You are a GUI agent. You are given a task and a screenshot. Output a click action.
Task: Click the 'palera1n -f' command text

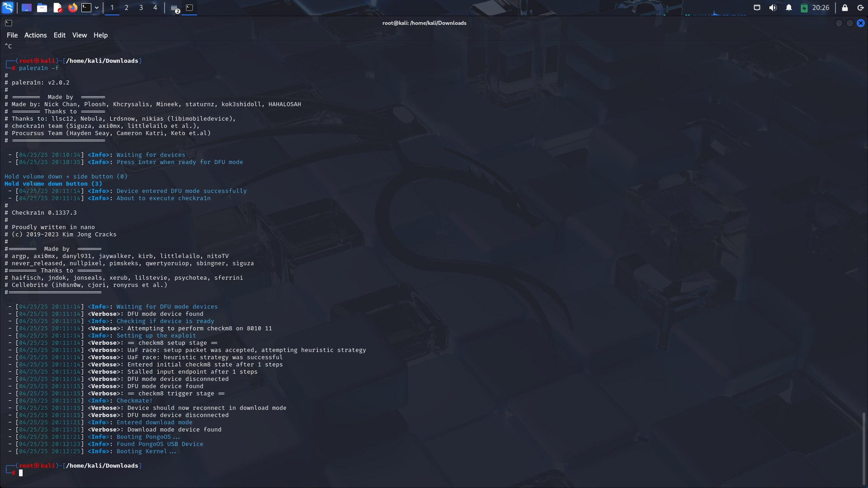[39, 68]
